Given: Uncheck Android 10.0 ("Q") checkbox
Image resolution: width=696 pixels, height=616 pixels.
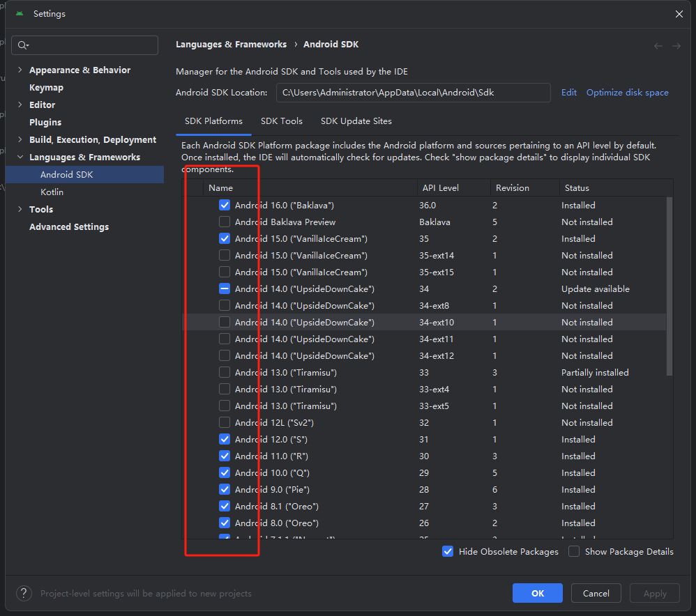Looking at the screenshot, I should tap(225, 472).
